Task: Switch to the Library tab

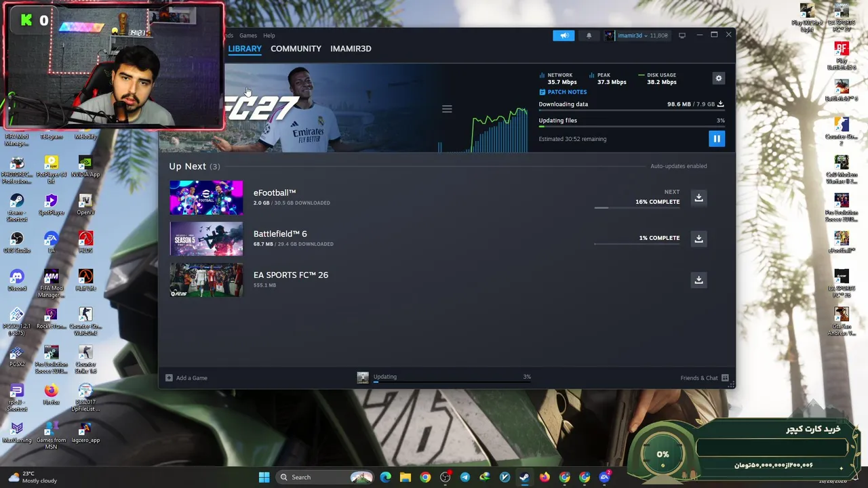Action: tap(245, 49)
